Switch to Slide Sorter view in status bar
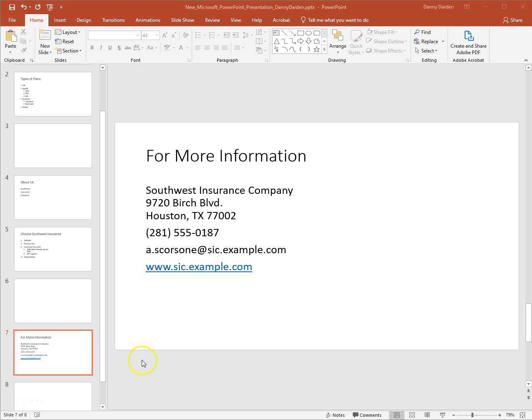 412,415
